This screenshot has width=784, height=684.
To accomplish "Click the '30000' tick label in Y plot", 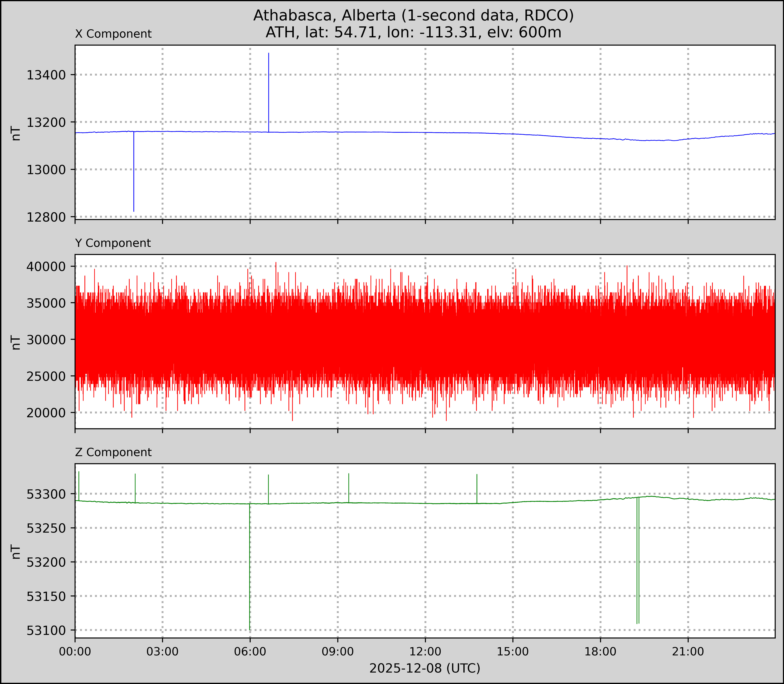I will pos(46,340).
